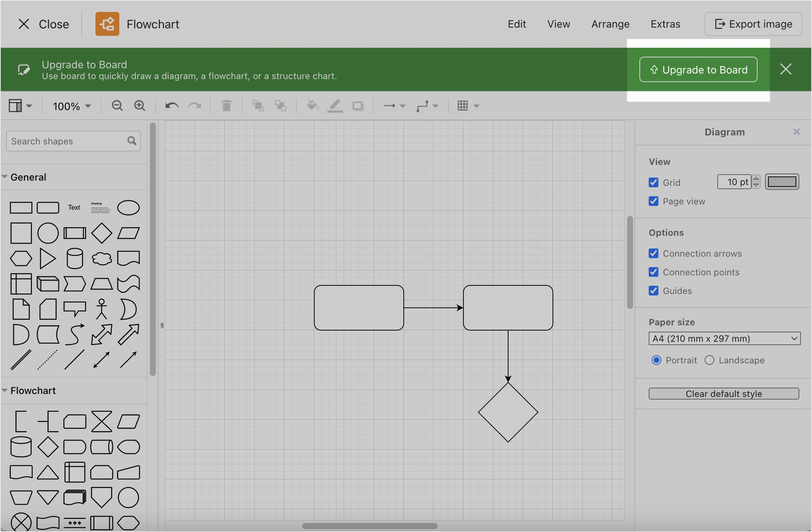Toggle the Connection arrows checkbox

pos(654,254)
